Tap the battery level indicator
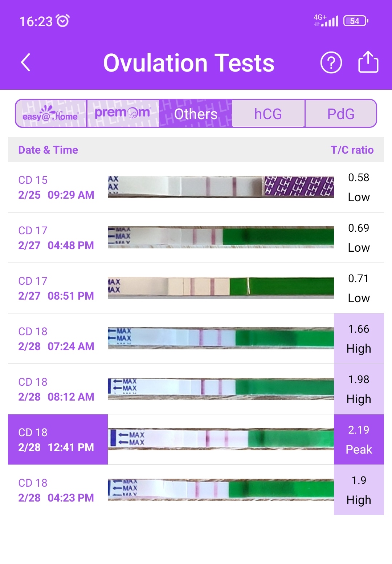 coord(355,21)
